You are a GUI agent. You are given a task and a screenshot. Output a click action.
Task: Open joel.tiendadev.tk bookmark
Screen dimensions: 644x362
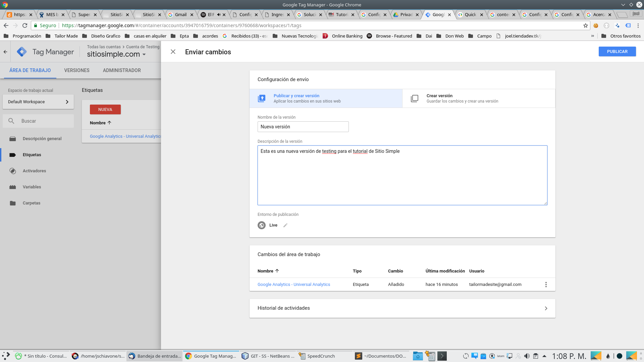tap(519, 36)
